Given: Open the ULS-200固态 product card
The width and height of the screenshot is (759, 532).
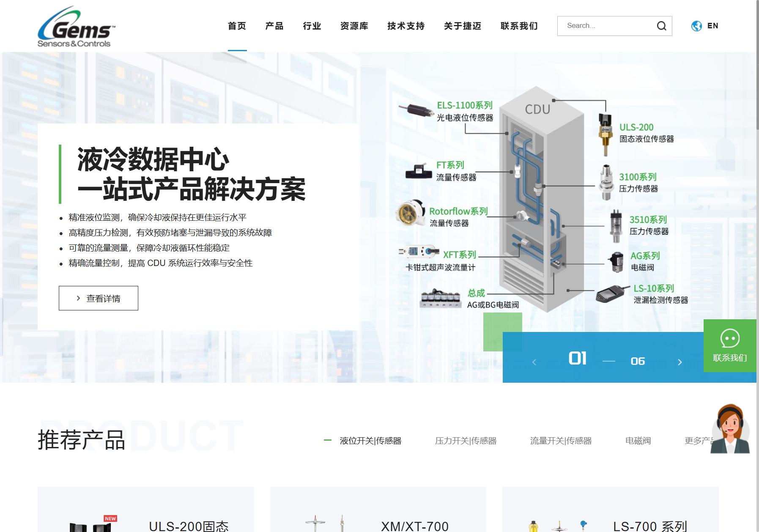Looking at the screenshot, I should (146, 509).
